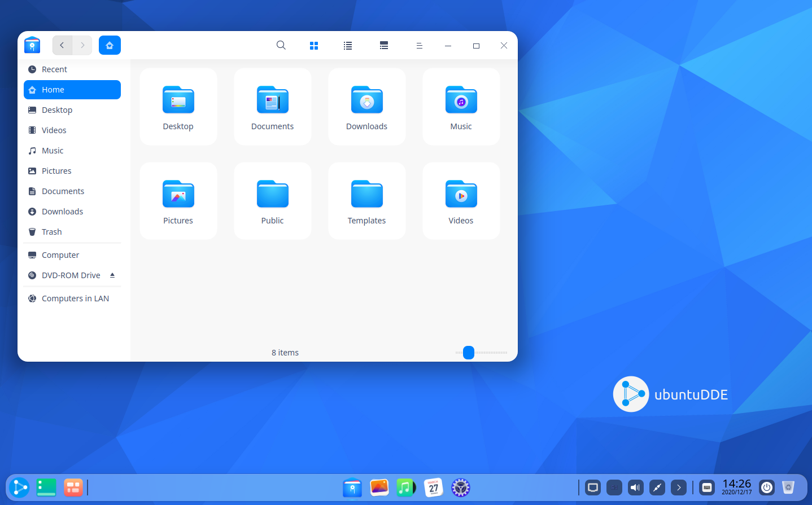Screen dimensions: 812x505
Task: Open the file manager settings menu
Action: 419,45
